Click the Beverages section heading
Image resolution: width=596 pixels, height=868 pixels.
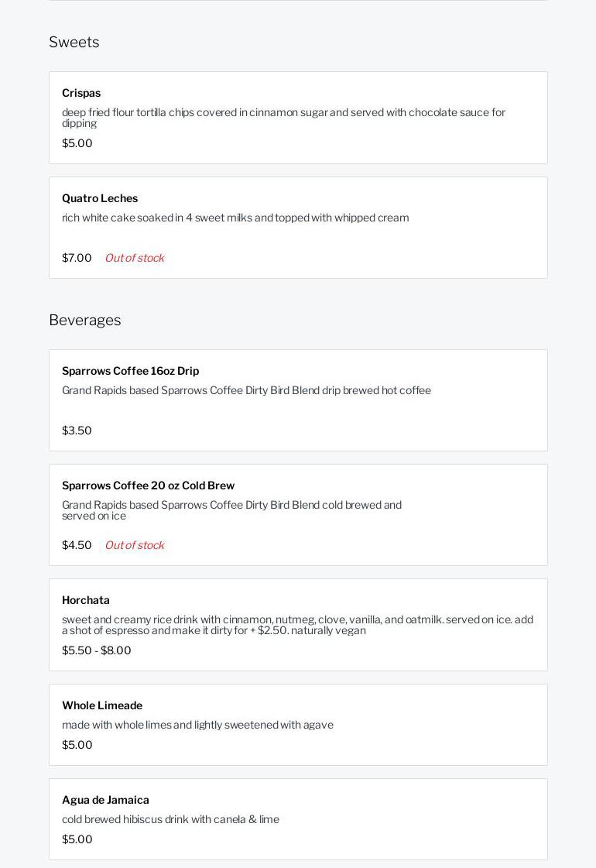85,320
